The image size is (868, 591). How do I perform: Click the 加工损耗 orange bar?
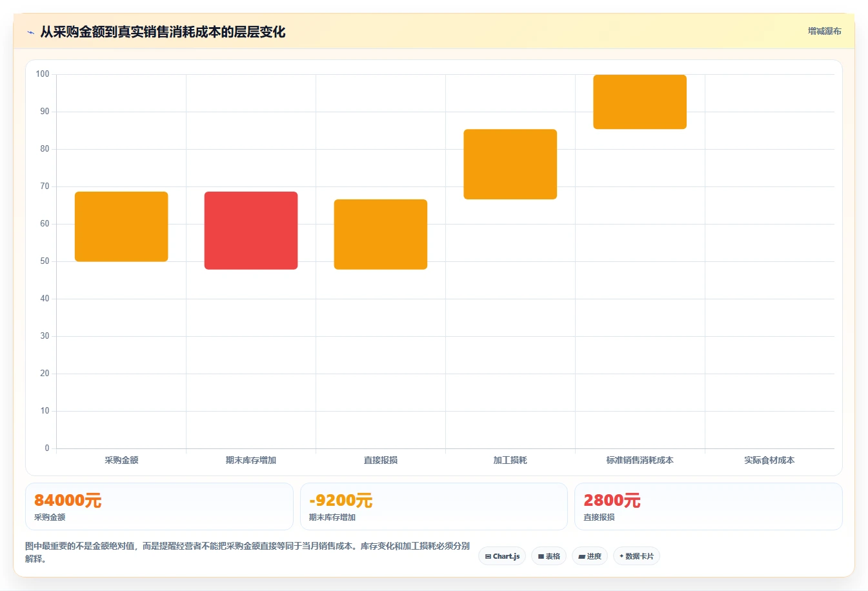tap(510, 165)
